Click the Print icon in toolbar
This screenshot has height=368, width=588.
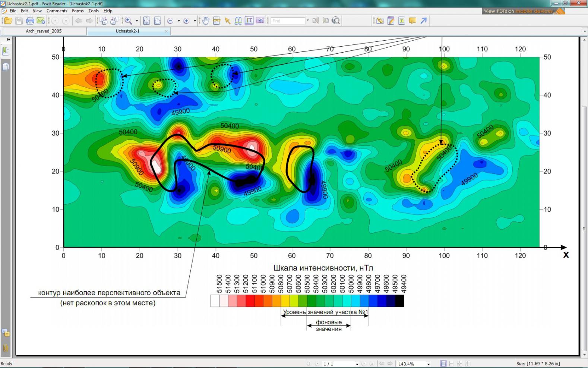[30, 21]
